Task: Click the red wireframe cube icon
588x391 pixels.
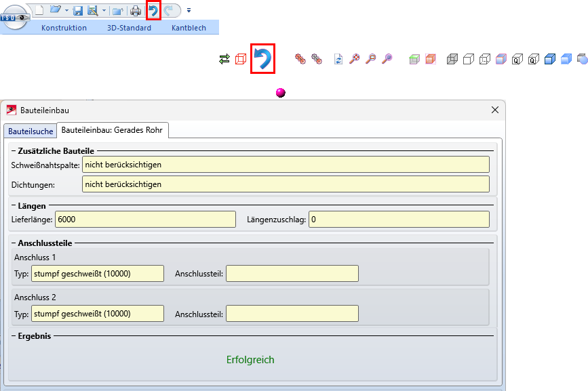Action: pyautogui.click(x=241, y=59)
